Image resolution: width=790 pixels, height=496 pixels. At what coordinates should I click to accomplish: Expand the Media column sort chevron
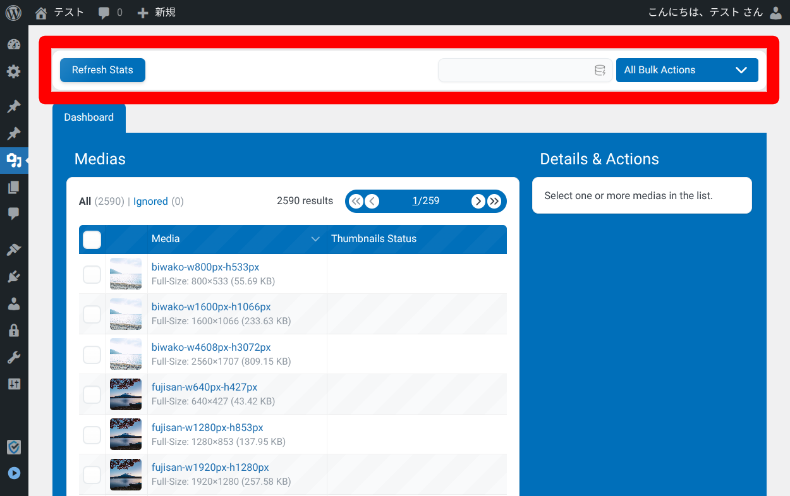click(x=315, y=239)
